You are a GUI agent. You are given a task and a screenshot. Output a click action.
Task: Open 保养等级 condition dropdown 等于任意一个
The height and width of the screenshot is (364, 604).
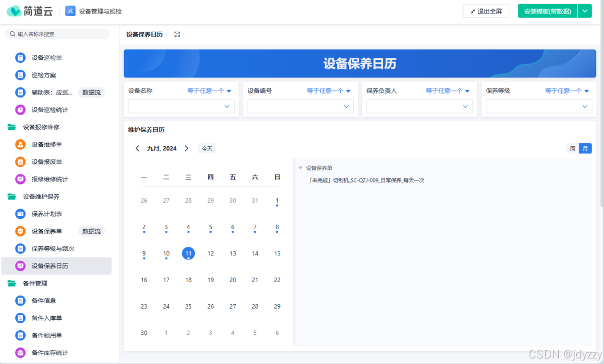[567, 91]
